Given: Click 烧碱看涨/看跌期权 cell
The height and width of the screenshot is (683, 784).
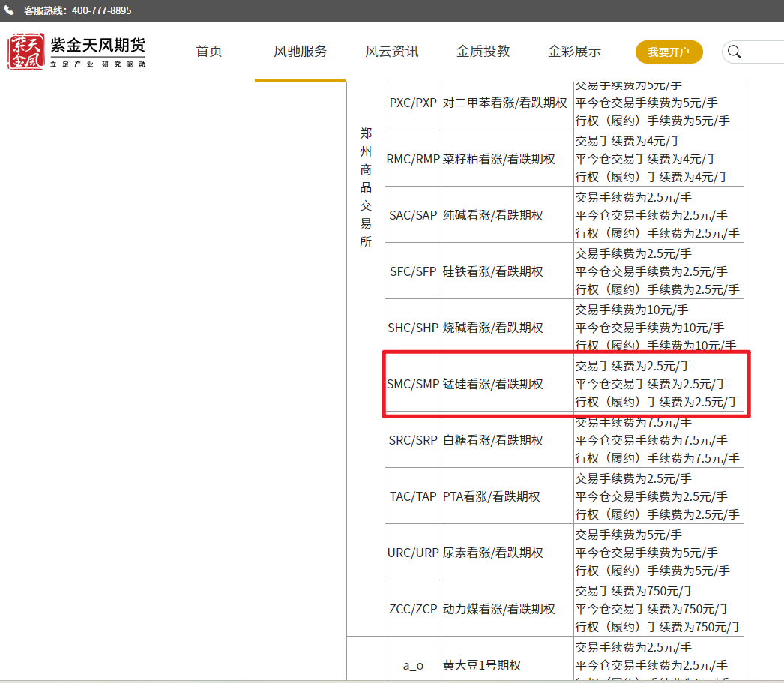Looking at the screenshot, I should [x=507, y=328].
